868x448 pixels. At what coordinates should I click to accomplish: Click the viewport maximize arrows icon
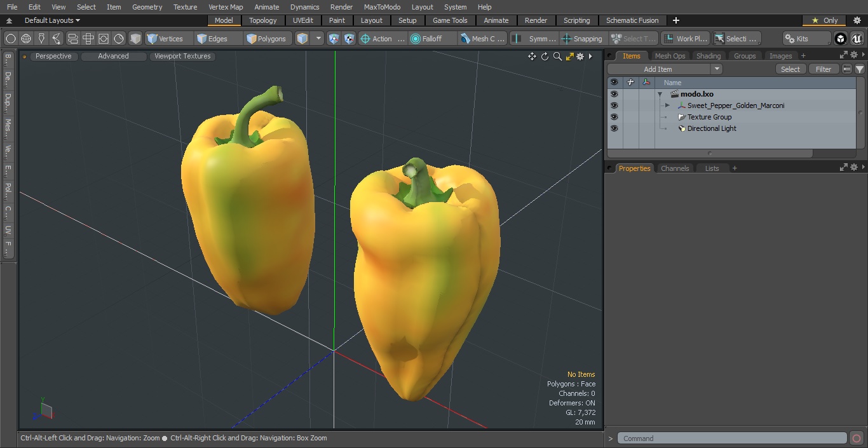(x=570, y=57)
